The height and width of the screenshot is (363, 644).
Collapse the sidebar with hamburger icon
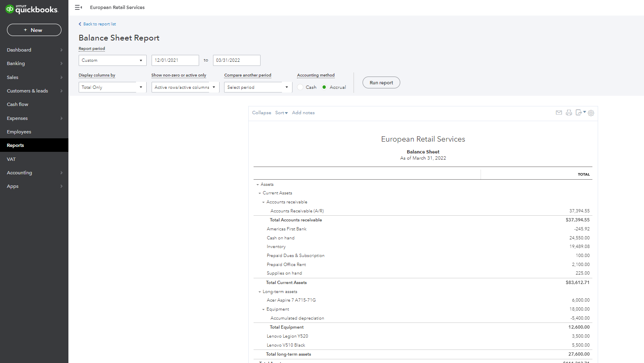click(x=78, y=7)
